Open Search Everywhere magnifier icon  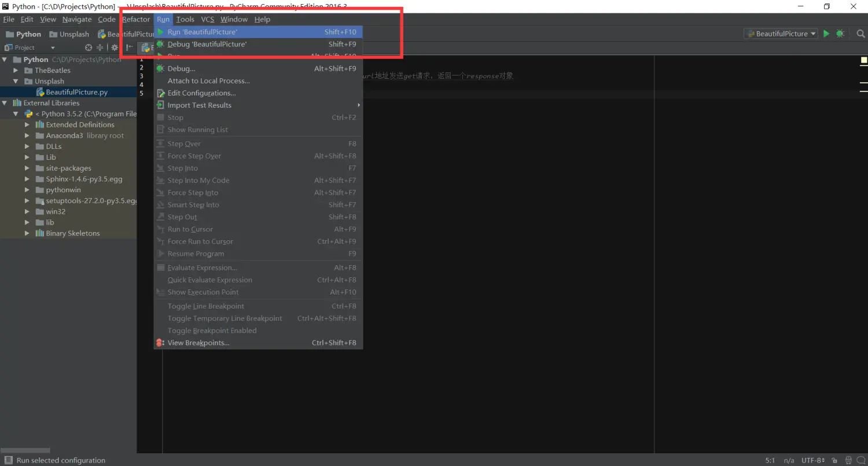(860, 34)
